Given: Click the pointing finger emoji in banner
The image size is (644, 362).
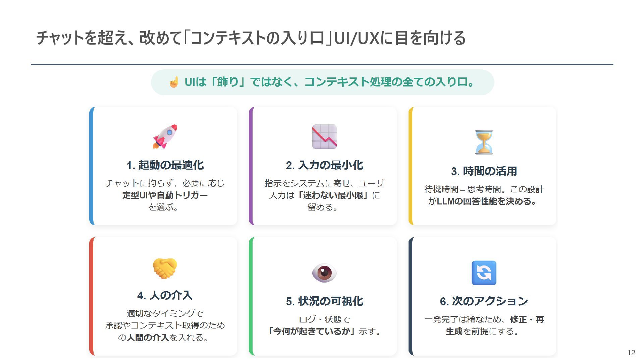Looking at the screenshot, I should (174, 82).
